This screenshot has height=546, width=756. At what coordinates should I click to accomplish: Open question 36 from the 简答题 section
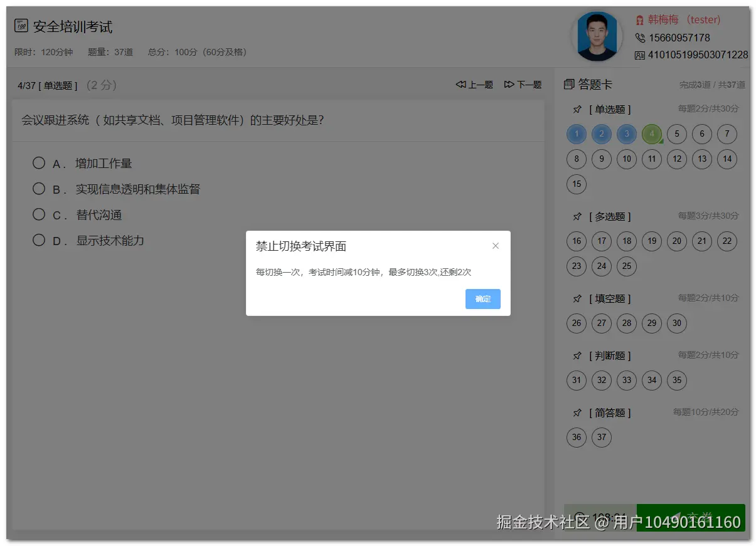(577, 438)
